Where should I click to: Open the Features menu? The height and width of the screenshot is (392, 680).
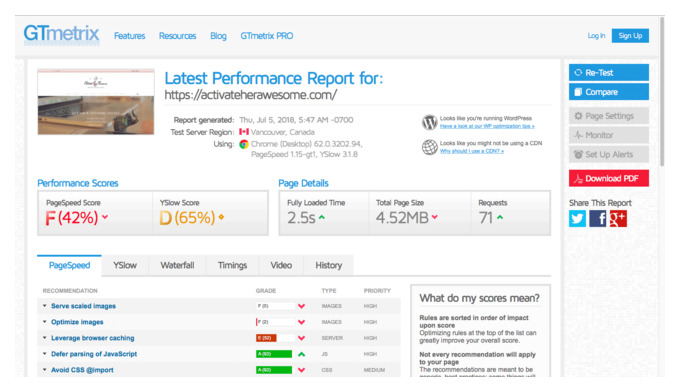tap(130, 36)
